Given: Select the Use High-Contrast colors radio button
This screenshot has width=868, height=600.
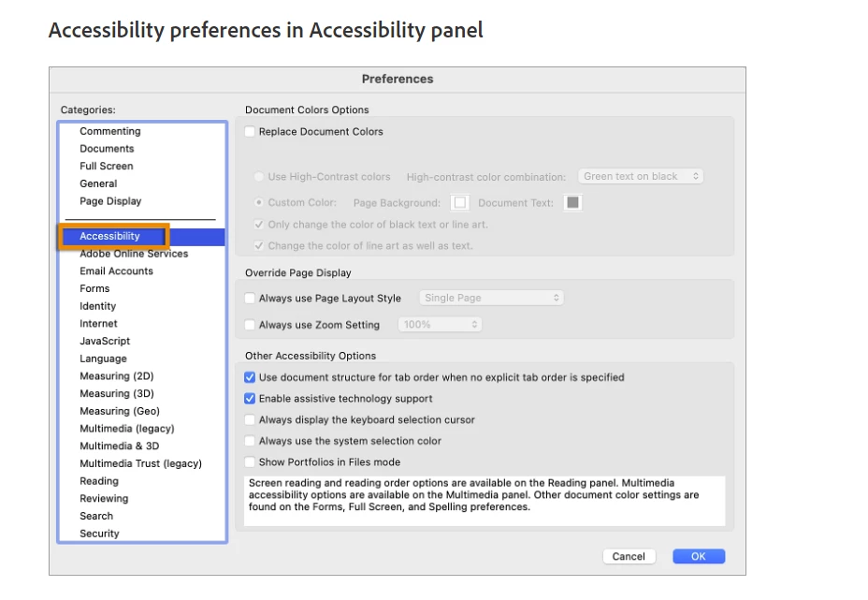Looking at the screenshot, I should (259, 177).
